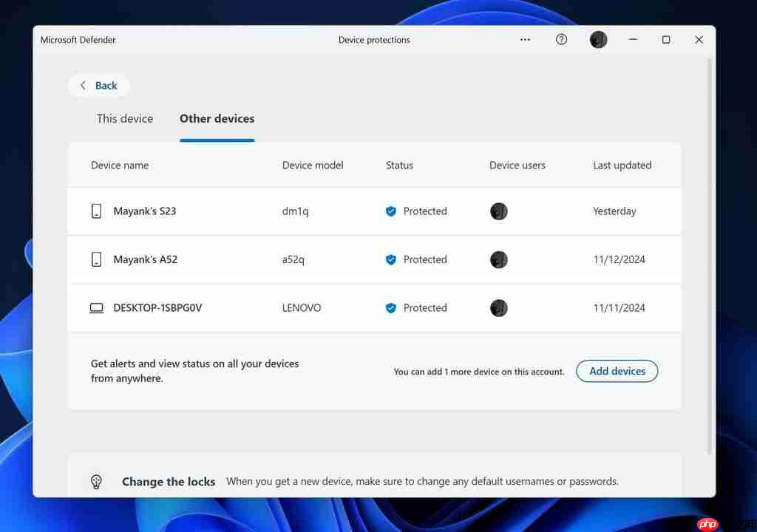Screen dimensions: 757x532
Task: Click the Change the locks tip heading
Action: 169,481
